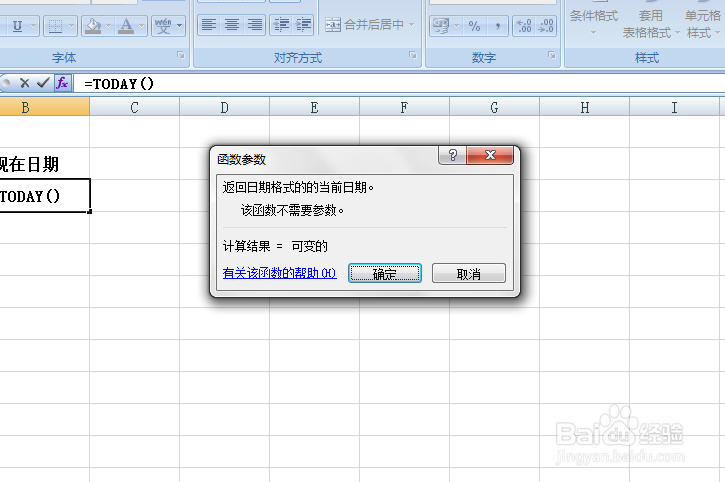Click into the formula bar showing =TODAY()

(398, 84)
